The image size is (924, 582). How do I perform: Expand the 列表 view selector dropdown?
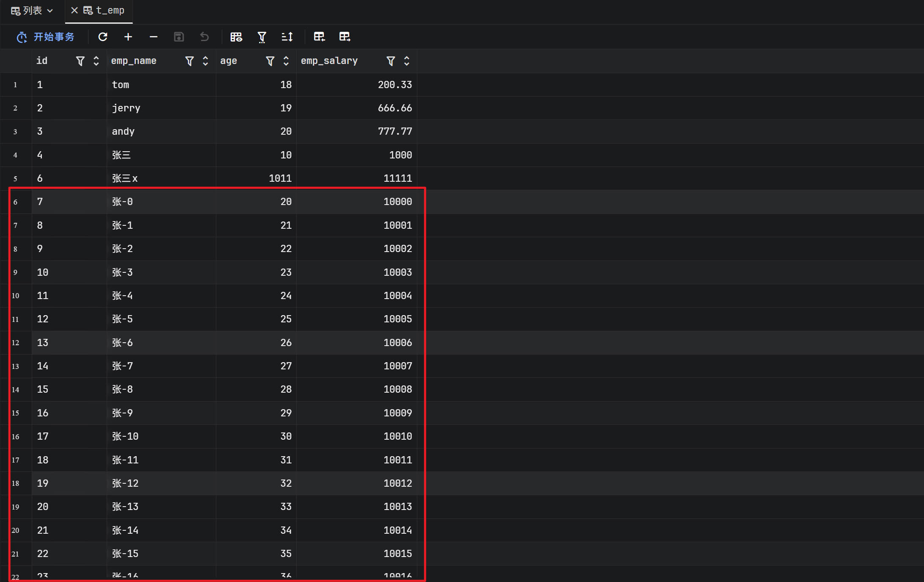coord(49,11)
